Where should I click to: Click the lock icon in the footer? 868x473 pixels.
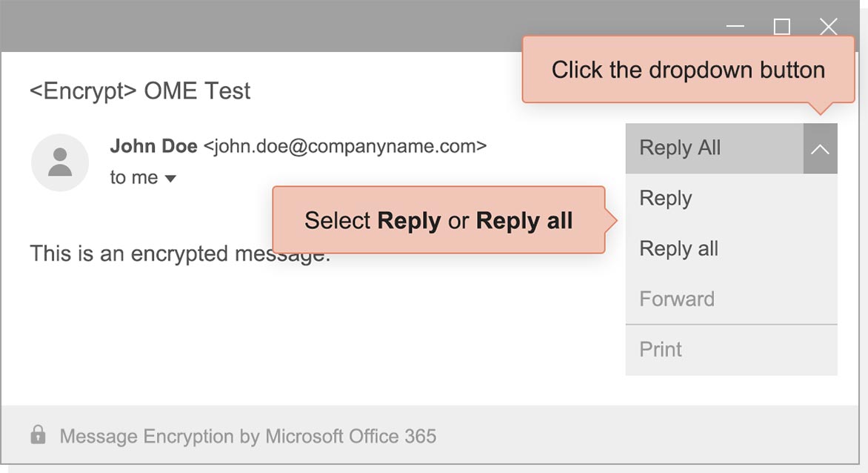point(38,435)
